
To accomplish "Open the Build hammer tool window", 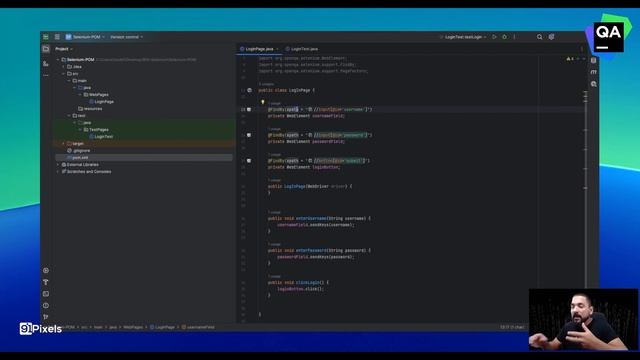I will tap(46, 282).
